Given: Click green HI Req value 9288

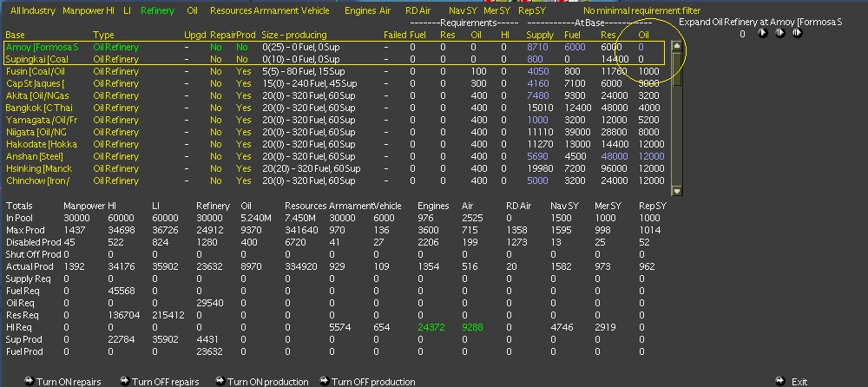Looking at the screenshot, I should pos(473,328).
